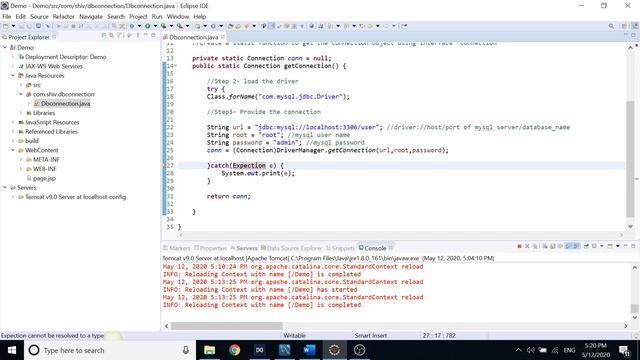Click the error marker on line 27
The width and height of the screenshot is (640, 360).
(x=164, y=166)
